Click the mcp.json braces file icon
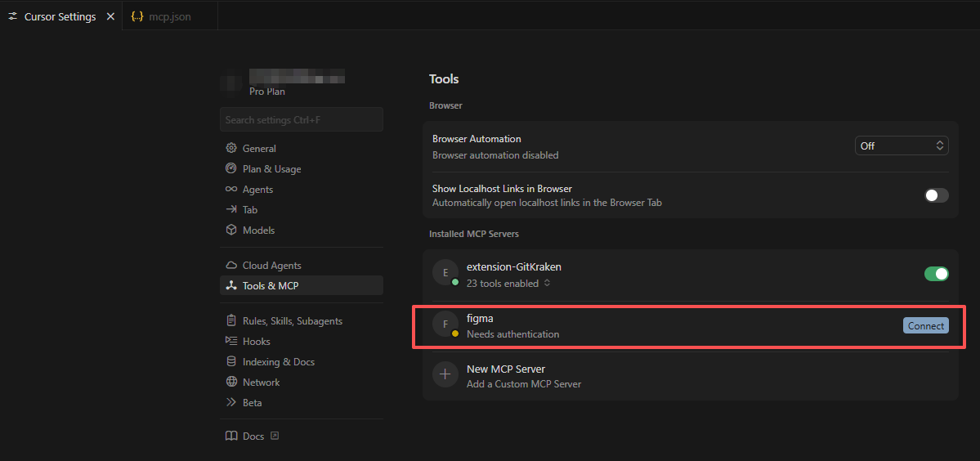The height and width of the screenshot is (461, 980). (136, 17)
